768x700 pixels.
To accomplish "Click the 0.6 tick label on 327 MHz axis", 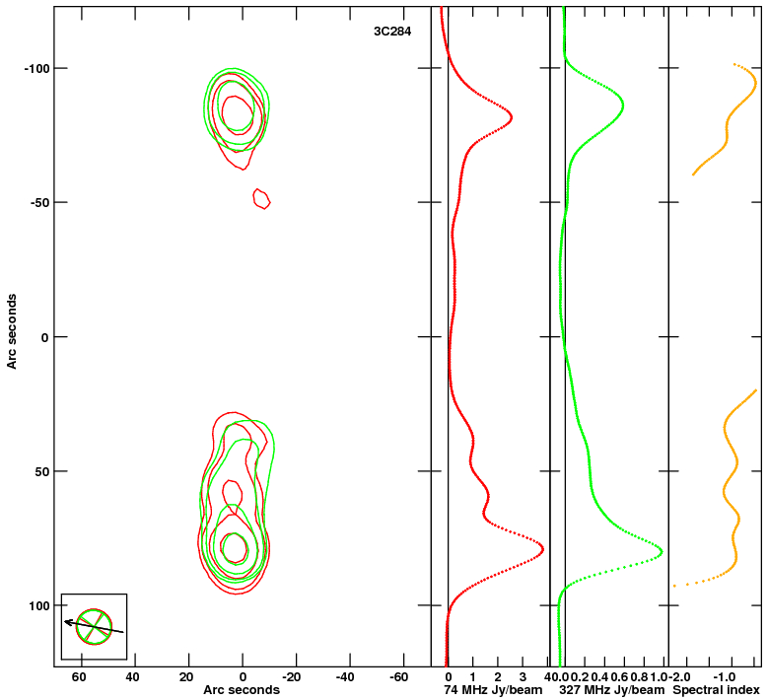I will pyautogui.click(x=619, y=677).
